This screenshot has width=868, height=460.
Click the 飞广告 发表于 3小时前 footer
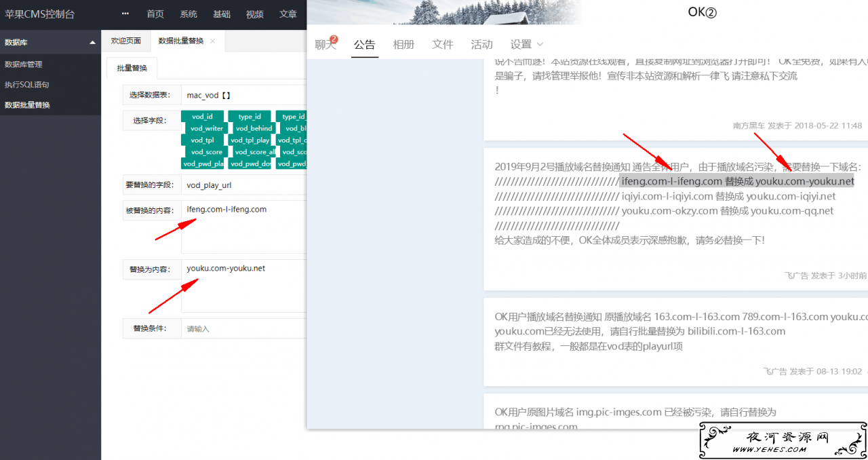[x=825, y=275]
